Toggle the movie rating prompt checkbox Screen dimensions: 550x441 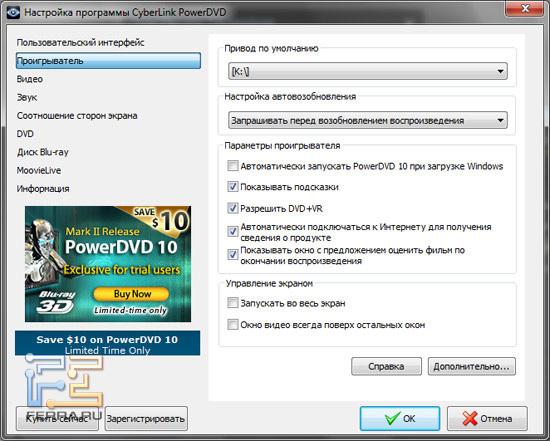233,254
